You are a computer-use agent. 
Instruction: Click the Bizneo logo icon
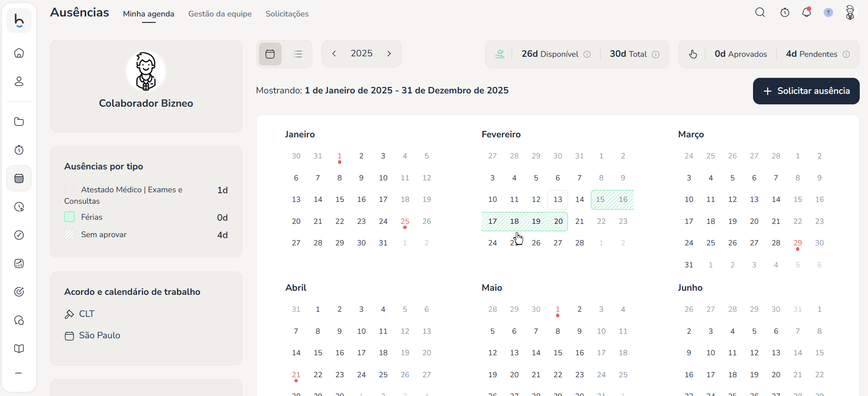(19, 21)
